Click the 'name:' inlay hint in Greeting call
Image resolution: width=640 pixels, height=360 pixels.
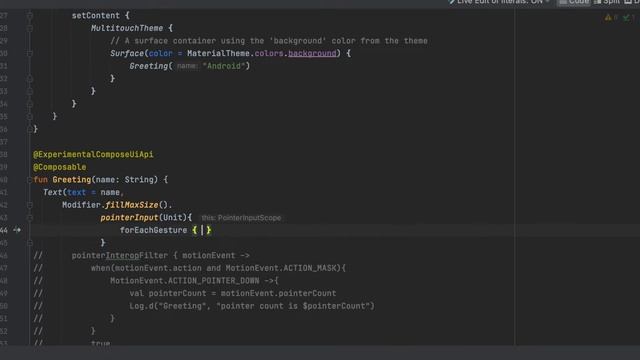click(187, 66)
